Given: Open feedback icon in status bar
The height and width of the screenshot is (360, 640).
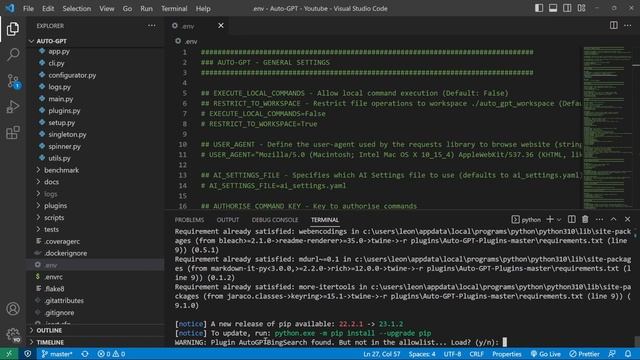Looking at the screenshot, I should tap(612, 354).
